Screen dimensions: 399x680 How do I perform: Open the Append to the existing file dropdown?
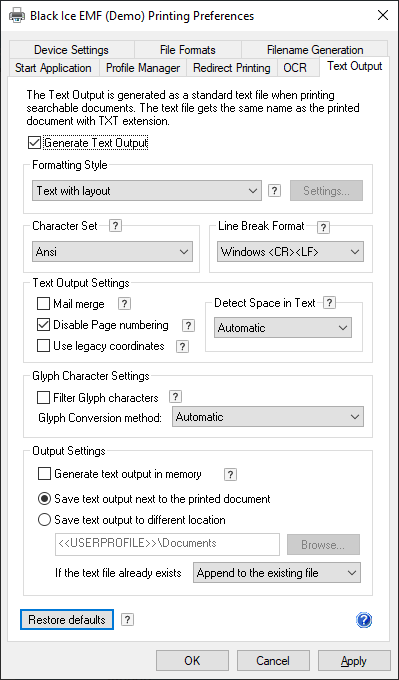[x=277, y=573]
